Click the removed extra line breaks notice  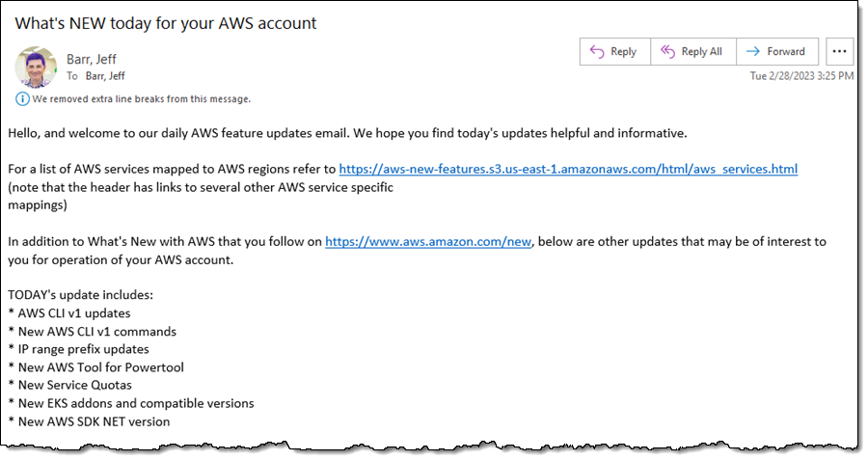point(141,99)
